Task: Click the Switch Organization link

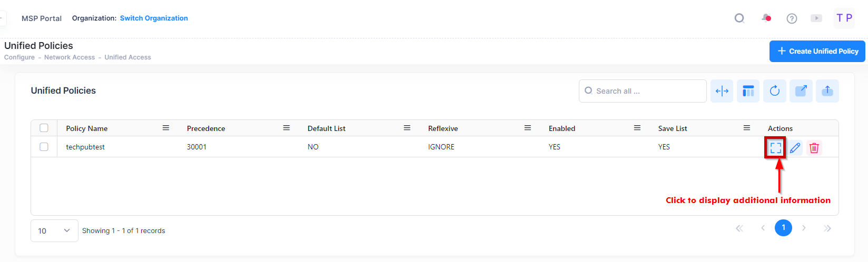Action: [154, 18]
